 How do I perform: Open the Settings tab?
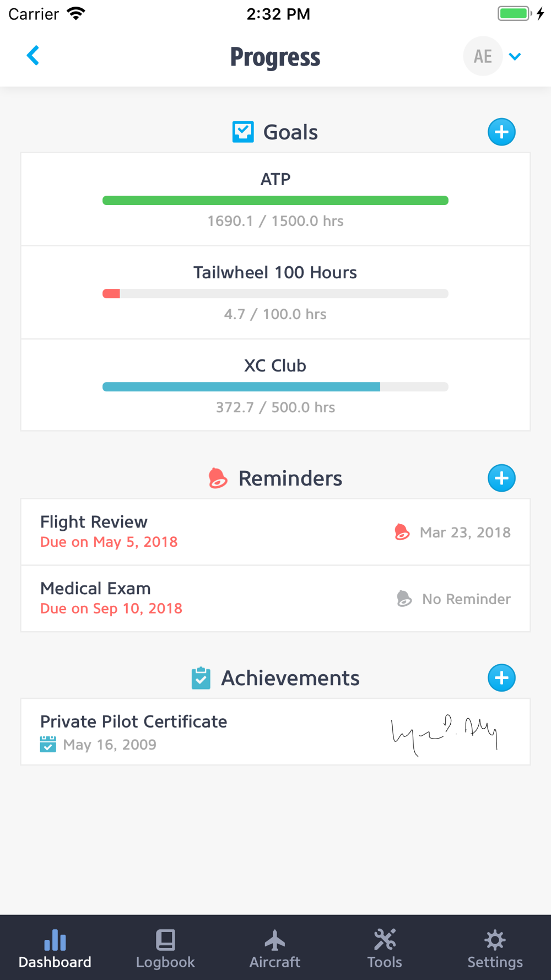tap(495, 948)
